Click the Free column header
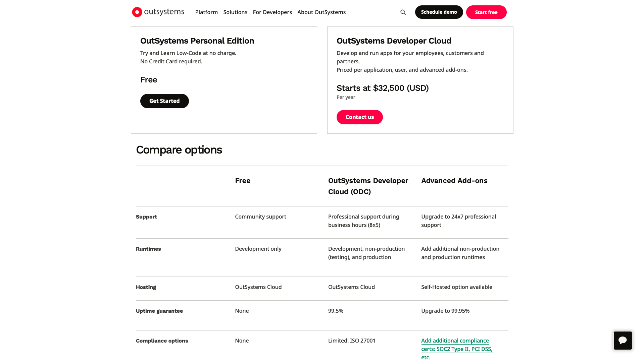 (243, 181)
